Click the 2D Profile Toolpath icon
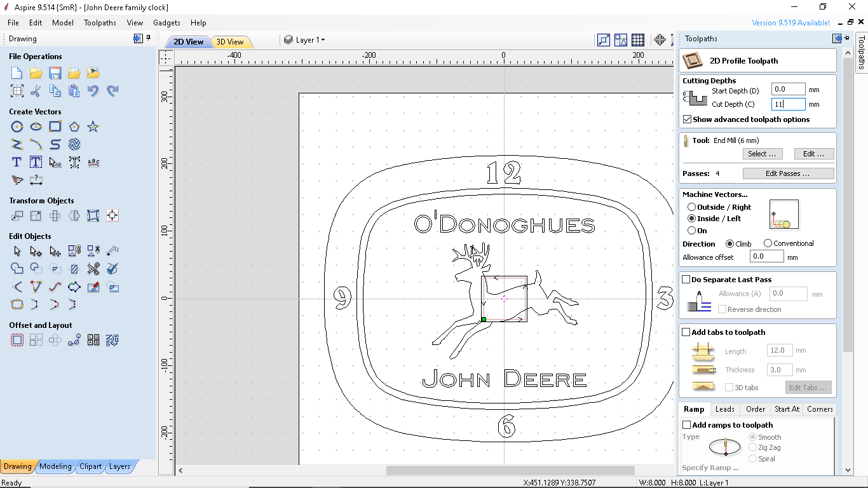 point(693,60)
